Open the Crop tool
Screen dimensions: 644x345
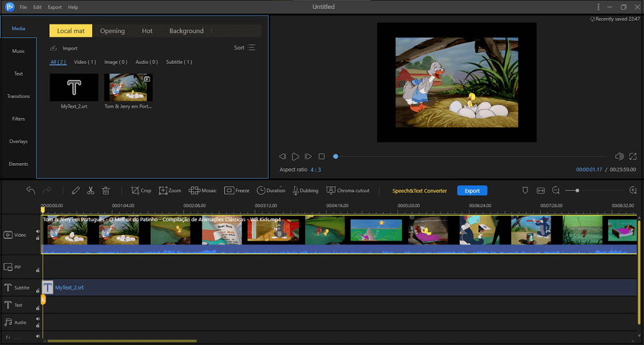(141, 190)
